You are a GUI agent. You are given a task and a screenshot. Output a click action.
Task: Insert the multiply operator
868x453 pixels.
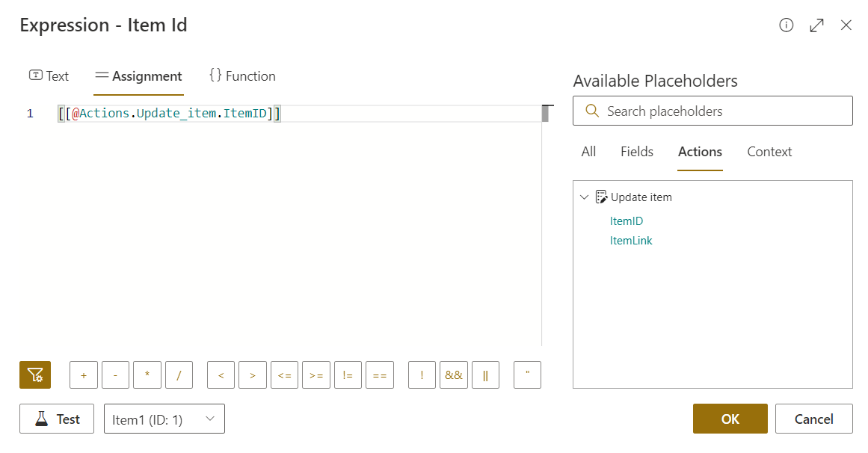tap(147, 375)
